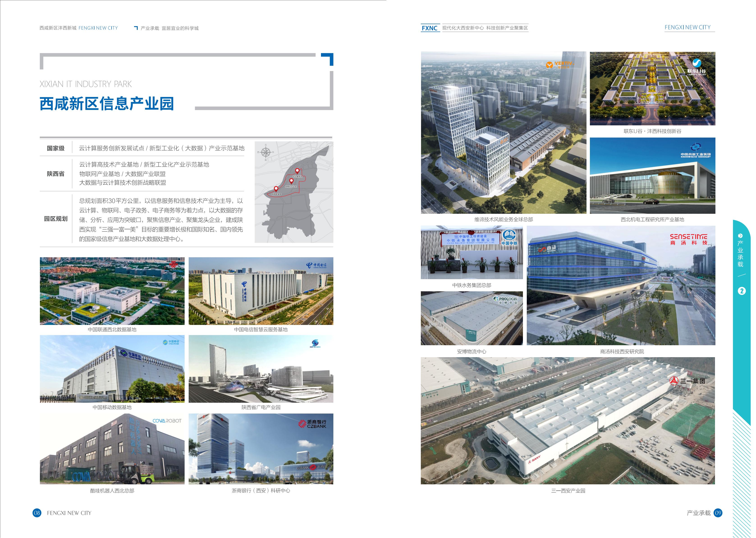
Task: Click header text 现代化大西安新中心 科技创新产业聚集区
Action: 485,28
